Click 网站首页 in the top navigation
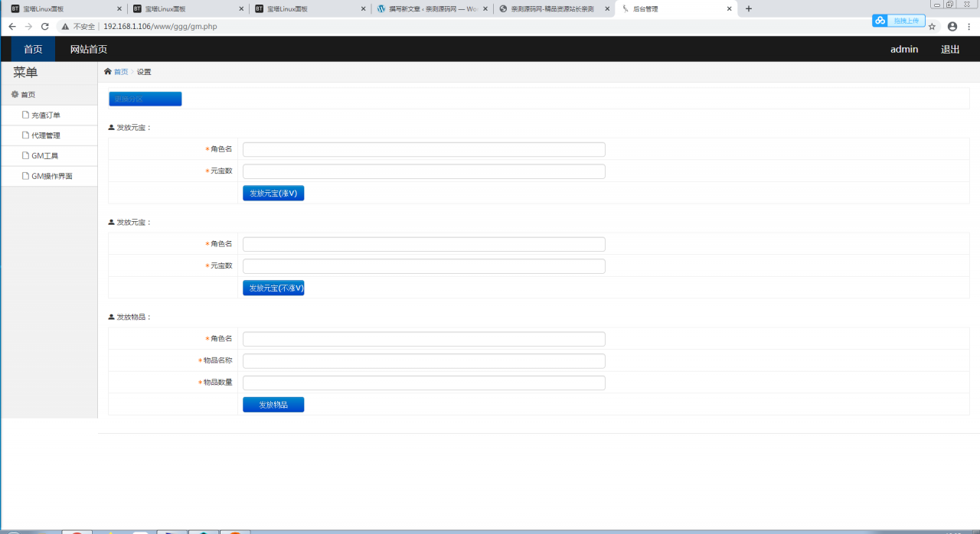Viewport: 980px width, 534px height. 88,49
